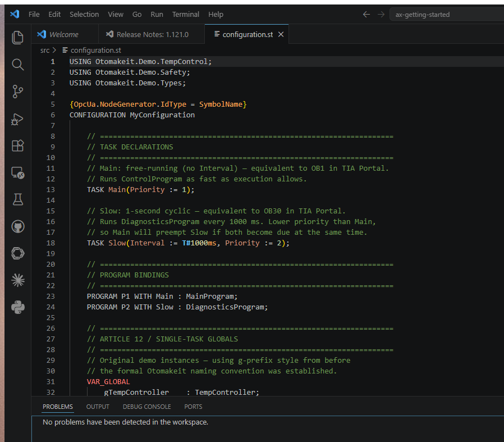Click 'CONFIGURATION MyConfiguration' line
Screen dimensions: 504x442
click(132, 115)
